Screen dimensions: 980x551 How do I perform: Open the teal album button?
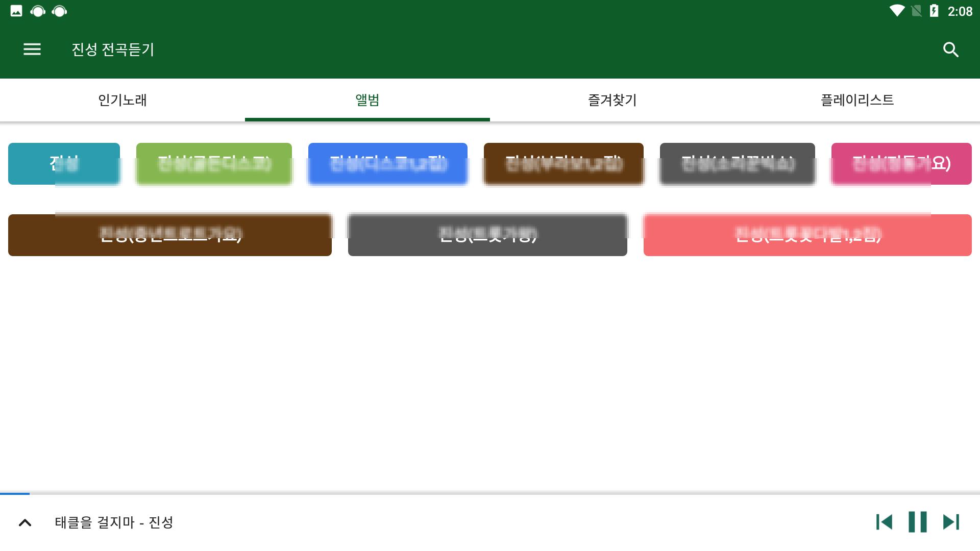pos(64,164)
